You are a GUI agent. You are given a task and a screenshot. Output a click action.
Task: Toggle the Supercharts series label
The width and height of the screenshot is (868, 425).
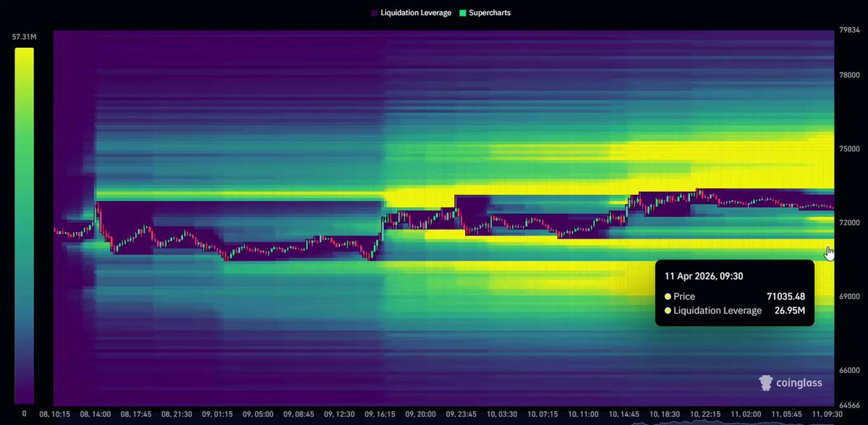[491, 13]
